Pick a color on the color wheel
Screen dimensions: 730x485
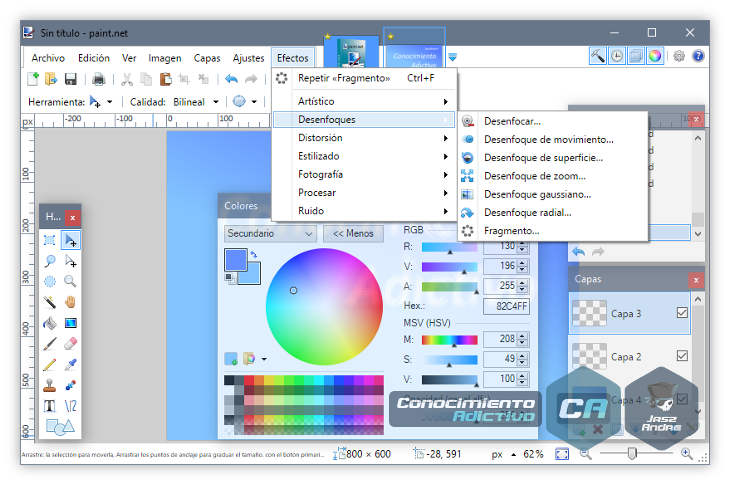(x=324, y=307)
